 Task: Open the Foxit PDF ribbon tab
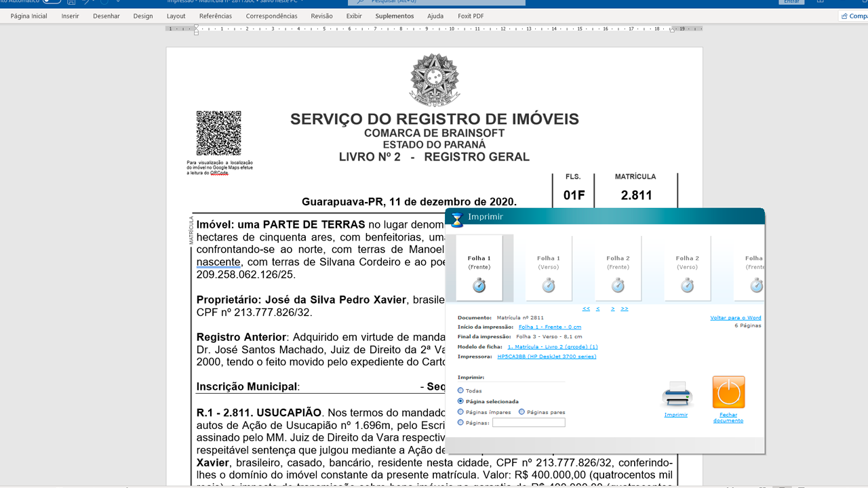[471, 16]
